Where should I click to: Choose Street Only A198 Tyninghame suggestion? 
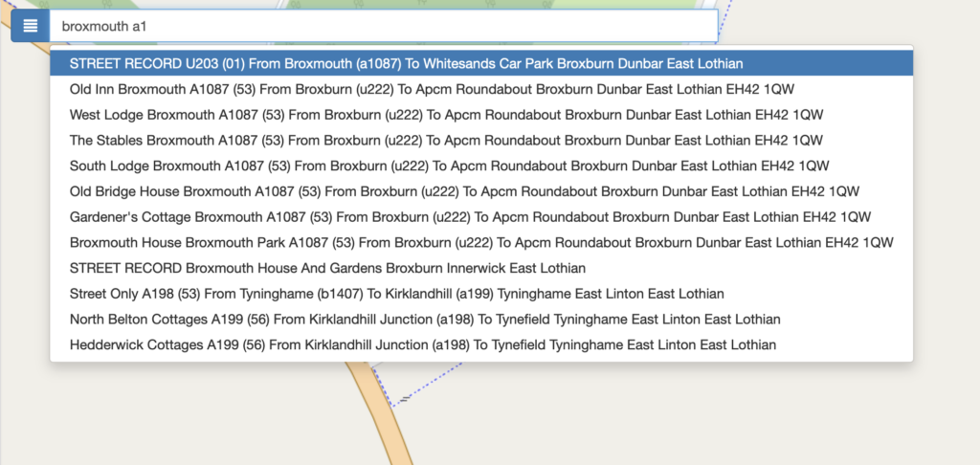tap(396, 293)
